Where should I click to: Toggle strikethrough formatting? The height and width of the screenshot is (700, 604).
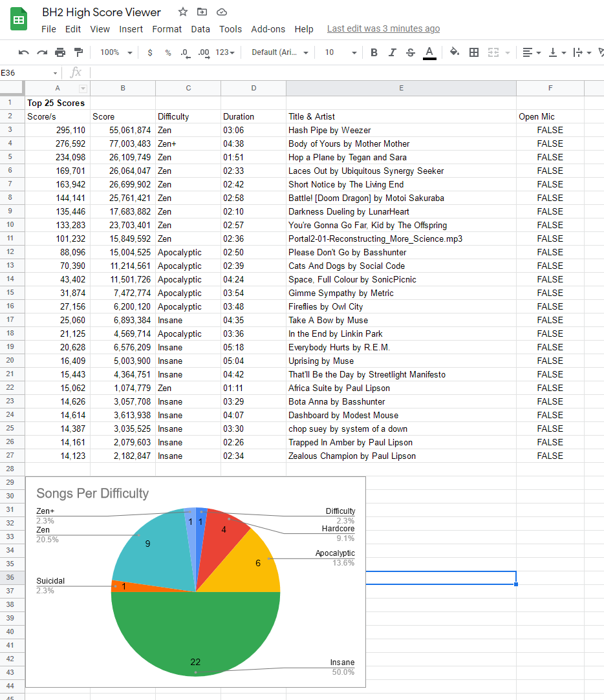click(411, 52)
